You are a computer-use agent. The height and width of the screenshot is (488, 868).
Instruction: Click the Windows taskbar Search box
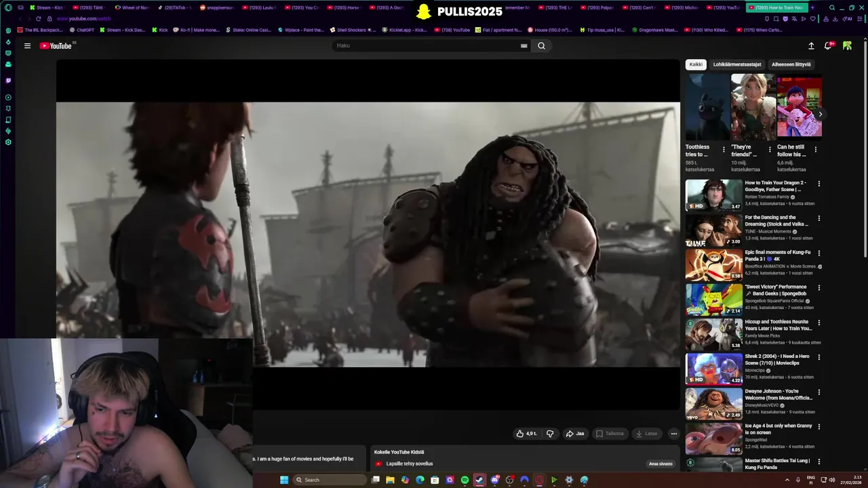[x=331, y=480]
